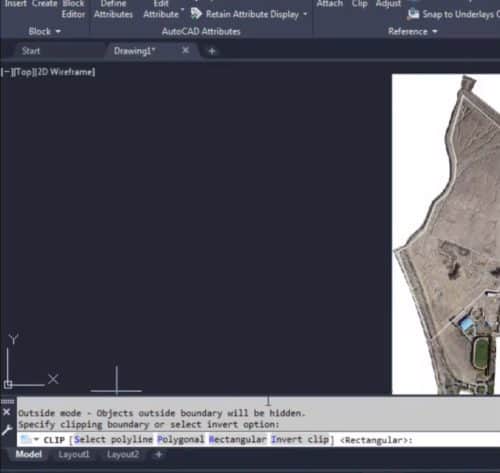
Task: Click the Insert block button
Action: click(15, 4)
